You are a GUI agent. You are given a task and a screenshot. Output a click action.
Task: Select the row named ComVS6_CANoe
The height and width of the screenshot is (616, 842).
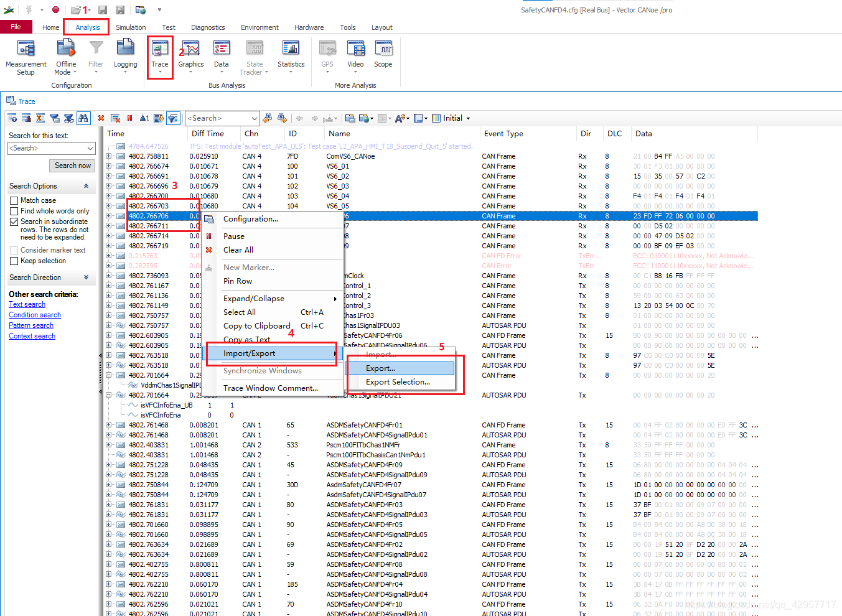431,156
